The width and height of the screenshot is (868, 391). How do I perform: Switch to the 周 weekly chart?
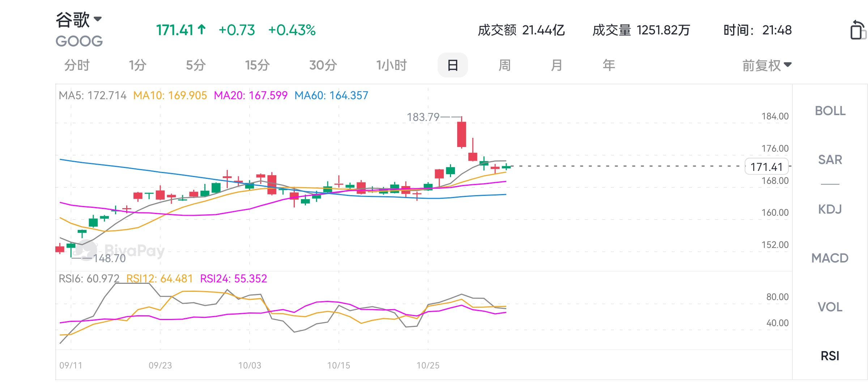tap(505, 66)
